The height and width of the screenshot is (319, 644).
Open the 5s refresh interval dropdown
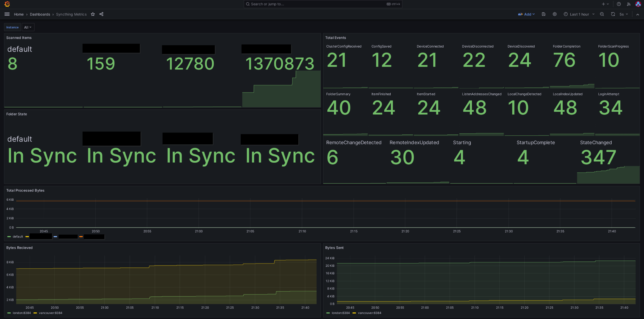click(624, 14)
